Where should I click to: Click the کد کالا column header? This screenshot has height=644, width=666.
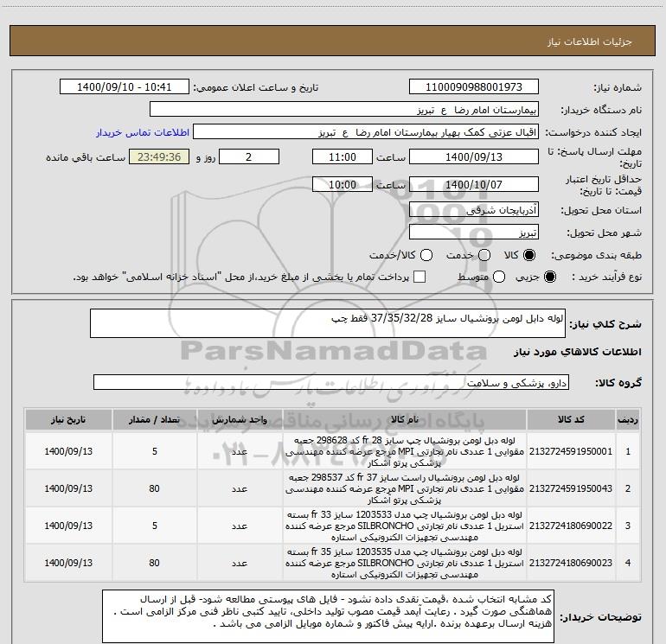click(571, 420)
